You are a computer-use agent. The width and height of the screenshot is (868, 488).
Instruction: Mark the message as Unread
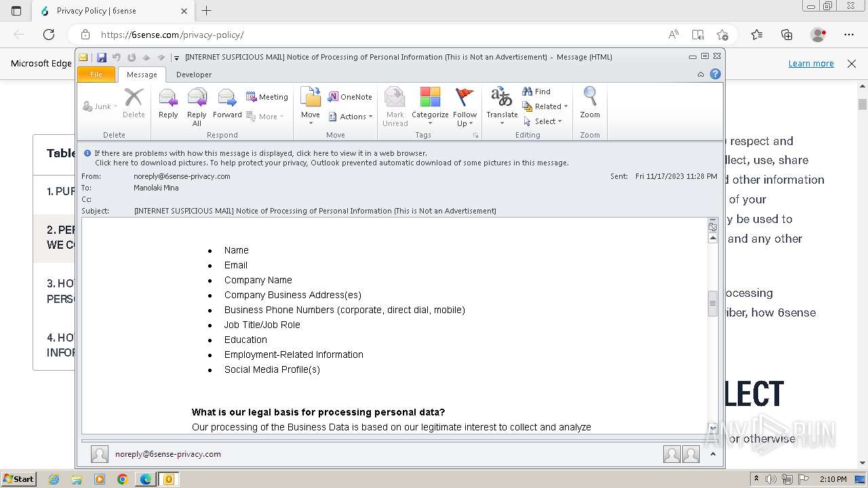395,106
